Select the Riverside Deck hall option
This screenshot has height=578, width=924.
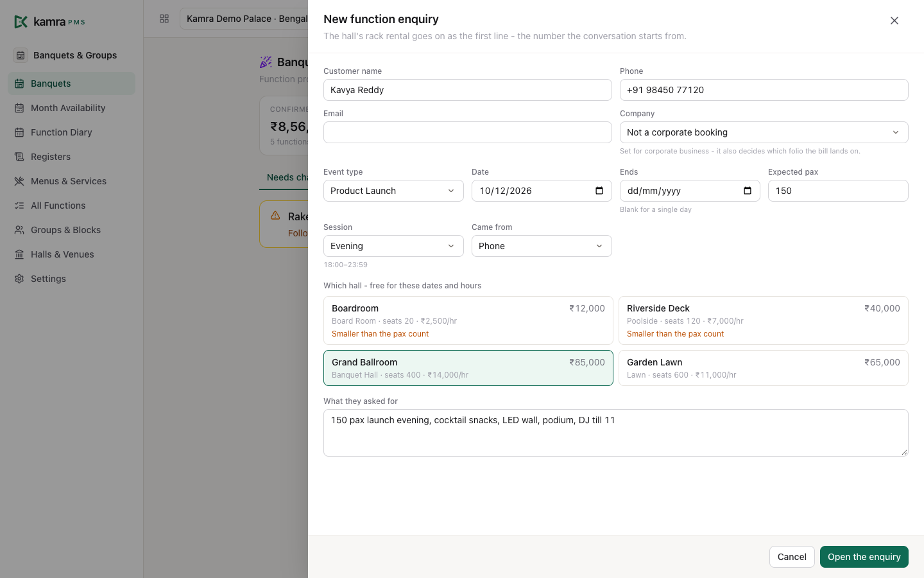click(x=763, y=320)
